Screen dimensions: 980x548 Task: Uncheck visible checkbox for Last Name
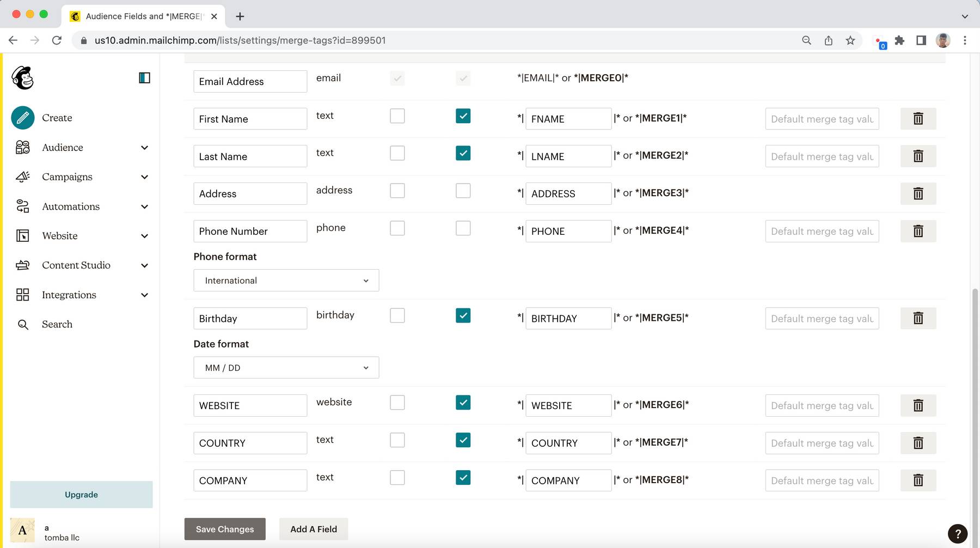[x=463, y=153]
